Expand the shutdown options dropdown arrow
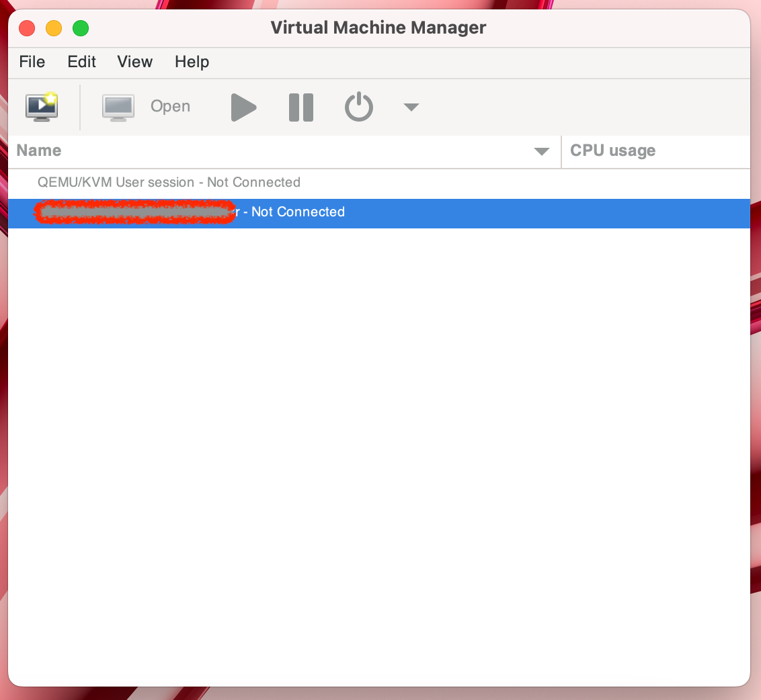The image size is (761, 700). pos(411,107)
